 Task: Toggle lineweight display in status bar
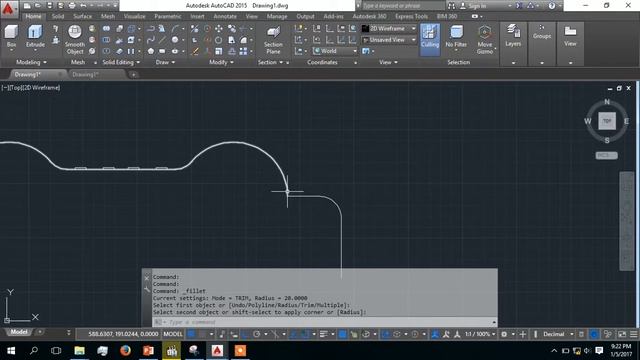tap(324, 334)
